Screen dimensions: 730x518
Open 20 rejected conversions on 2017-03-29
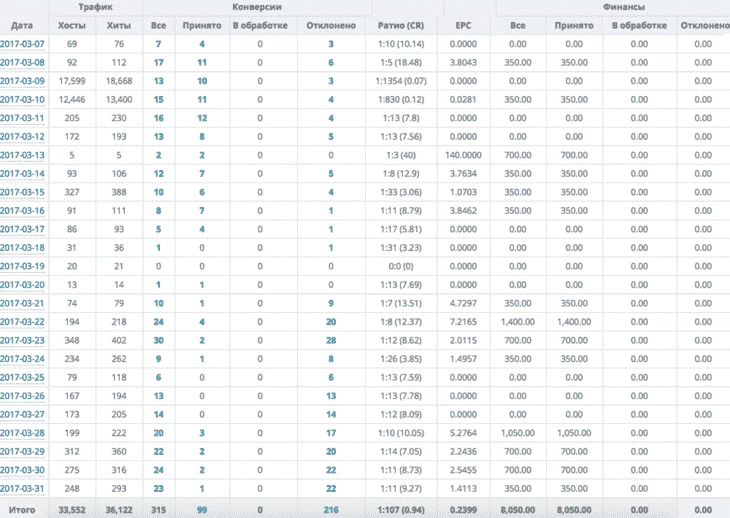(x=331, y=451)
